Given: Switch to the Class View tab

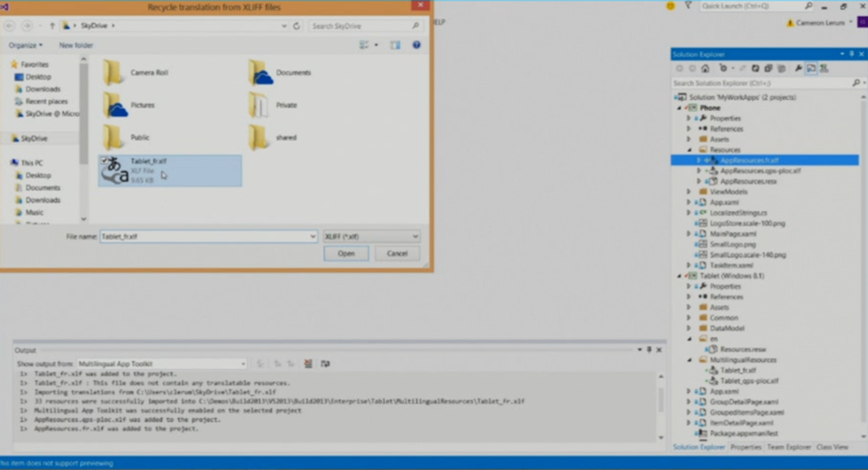Looking at the screenshot, I should tap(832, 447).
